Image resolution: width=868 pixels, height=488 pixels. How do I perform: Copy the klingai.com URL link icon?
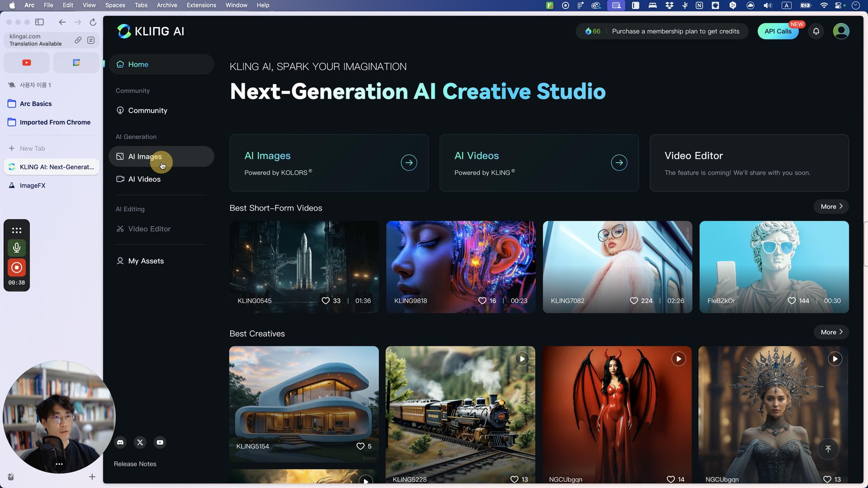(78, 40)
